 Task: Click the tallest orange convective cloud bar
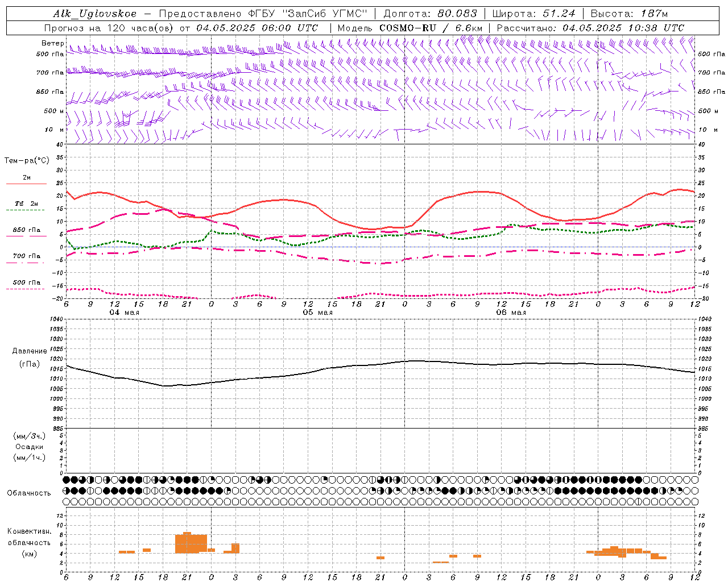(187, 542)
